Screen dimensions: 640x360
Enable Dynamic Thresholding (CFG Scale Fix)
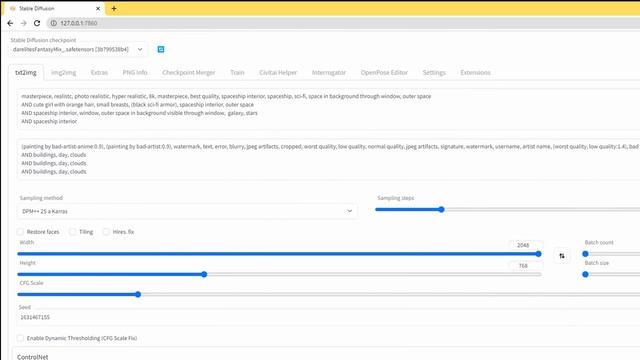click(x=20, y=338)
